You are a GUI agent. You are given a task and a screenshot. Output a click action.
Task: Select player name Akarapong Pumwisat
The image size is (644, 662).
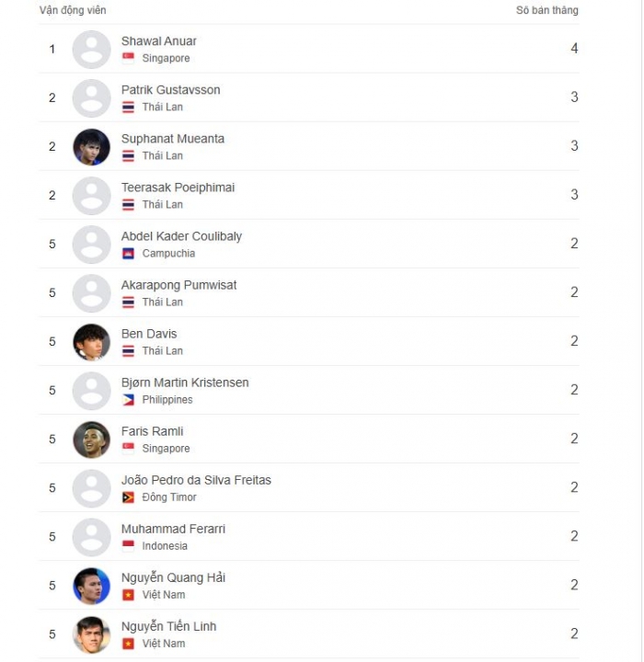(178, 285)
